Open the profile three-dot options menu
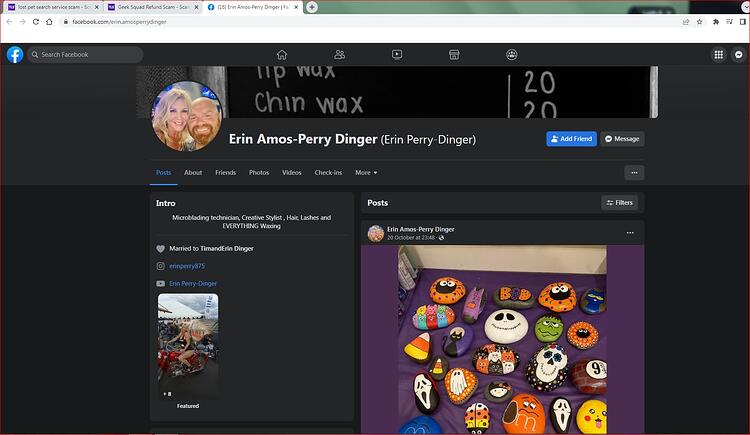The height and width of the screenshot is (435, 750). click(x=634, y=173)
